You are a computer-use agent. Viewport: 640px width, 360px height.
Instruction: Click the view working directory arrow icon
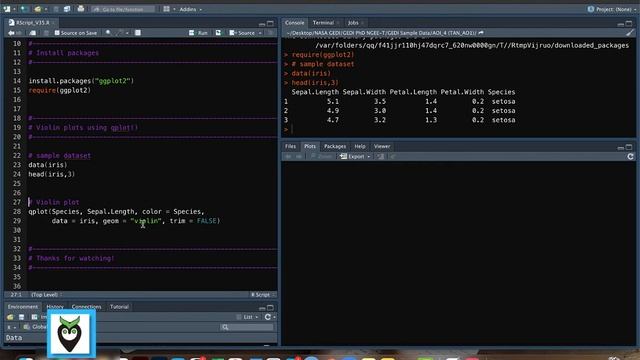point(481,33)
